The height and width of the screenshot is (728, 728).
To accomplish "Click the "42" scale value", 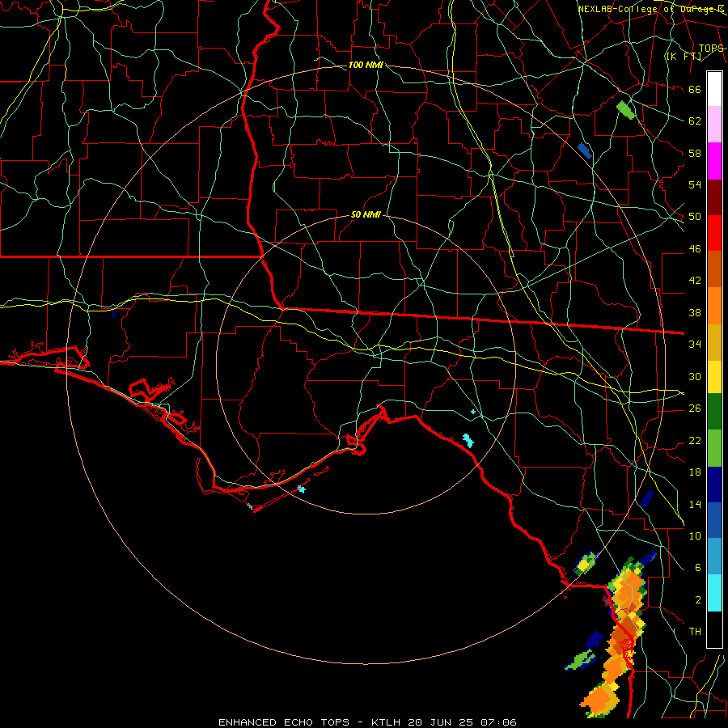I will click(695, 281).
